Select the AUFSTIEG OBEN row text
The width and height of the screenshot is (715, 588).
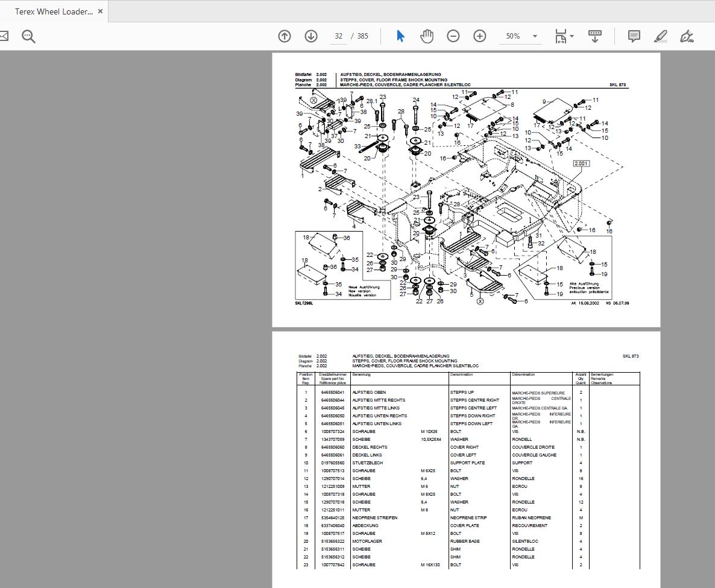tap(369, 393)
